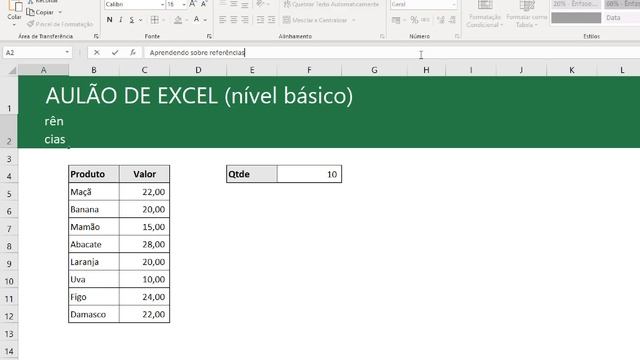The width and height of the screenshot is (640, 360).
Task: Open the Geral number format dropdown
Action: 454,4
